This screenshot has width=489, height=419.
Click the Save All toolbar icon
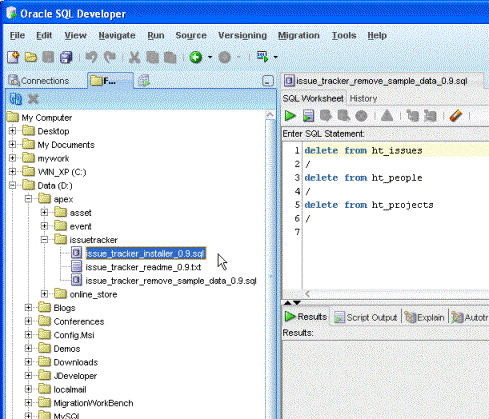[66, 57]
